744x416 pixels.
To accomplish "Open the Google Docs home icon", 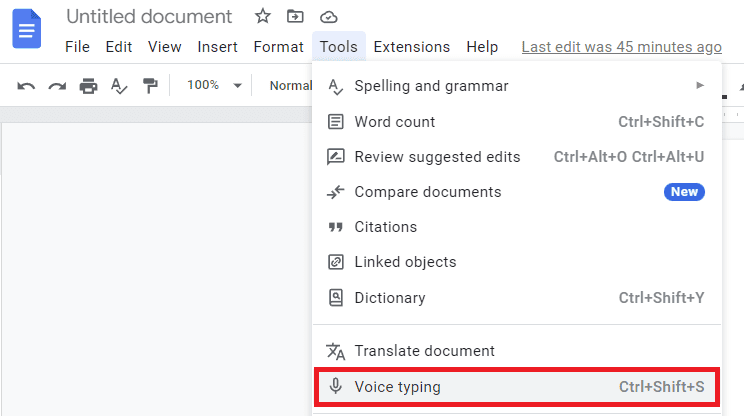I will point(27,29).
